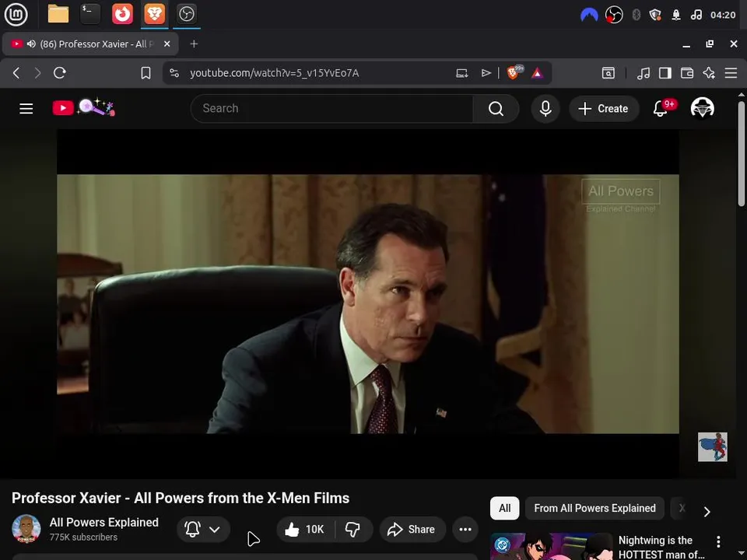Viewport: 747px width, 560px height.
Task: Click the Brave playlist send icon
Action: click(486, 73)
